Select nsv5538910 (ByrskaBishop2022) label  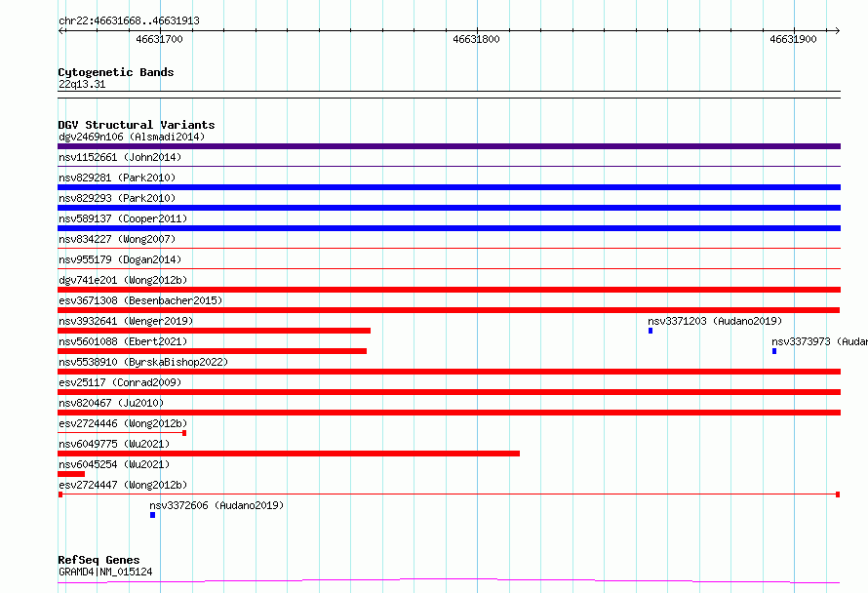(x=143, y=362)
